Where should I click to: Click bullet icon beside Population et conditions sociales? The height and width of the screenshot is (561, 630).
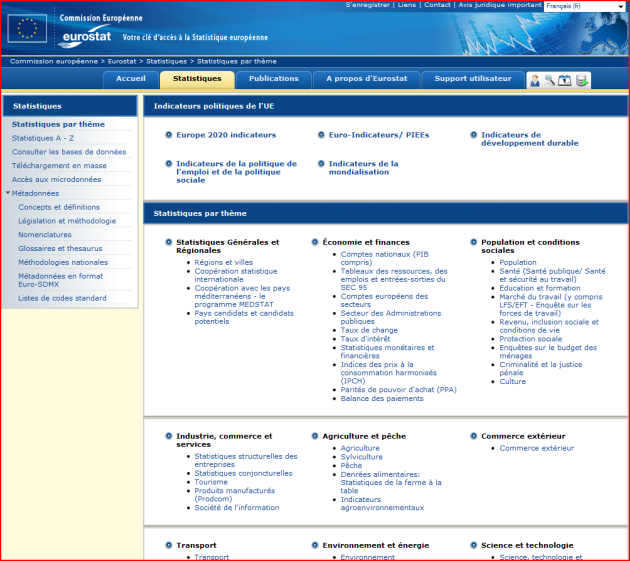click(474, 242)
